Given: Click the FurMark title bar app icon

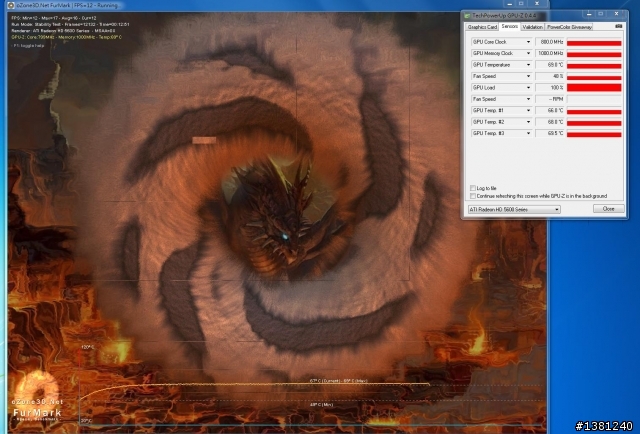Looking at the screenshot, I should [11, 5].
